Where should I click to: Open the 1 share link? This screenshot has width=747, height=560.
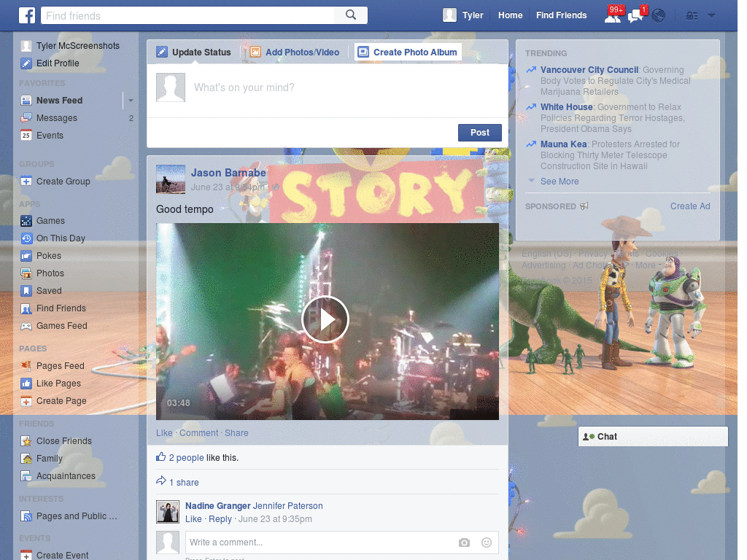(184, 483)
